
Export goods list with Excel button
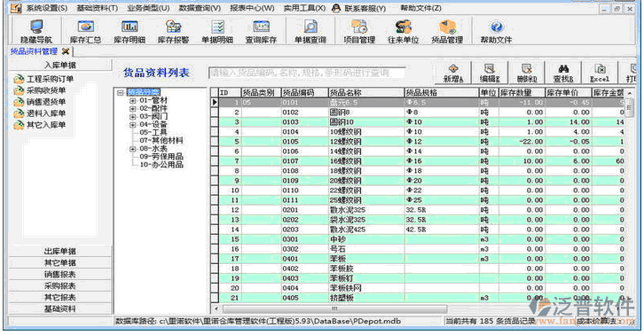point(600,74)
